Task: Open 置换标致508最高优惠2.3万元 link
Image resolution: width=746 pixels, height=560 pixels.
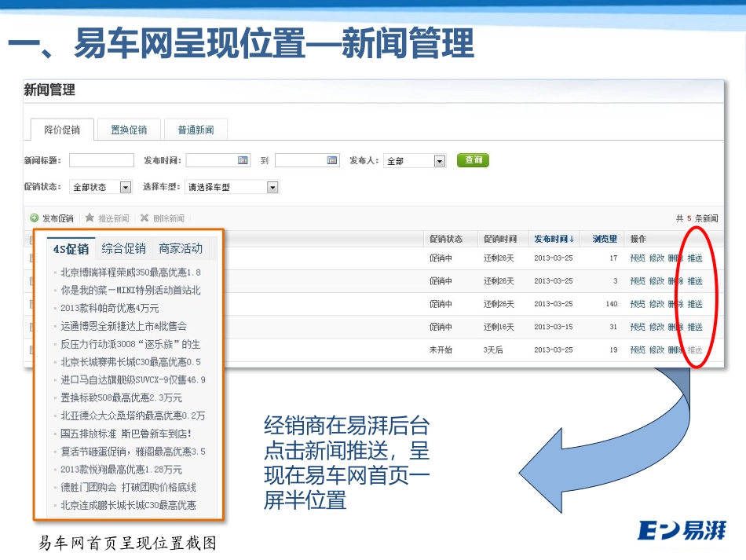Action: [121, 397]
